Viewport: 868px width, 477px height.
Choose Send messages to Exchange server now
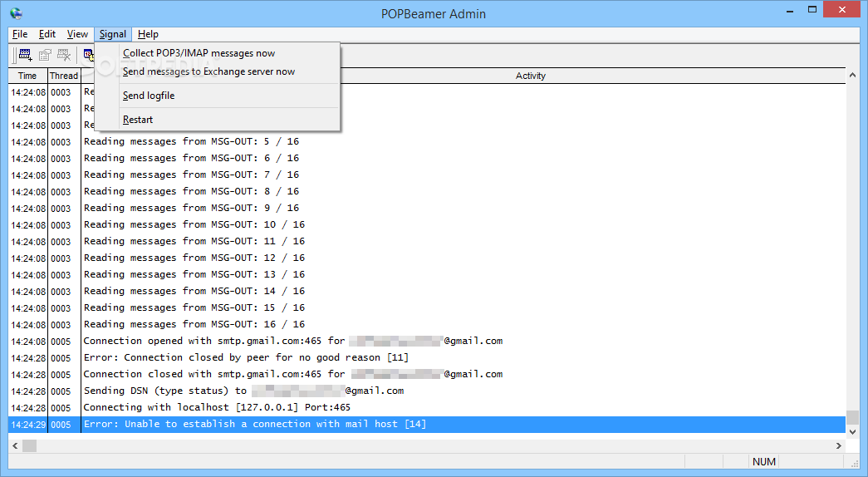coord(218,71)
